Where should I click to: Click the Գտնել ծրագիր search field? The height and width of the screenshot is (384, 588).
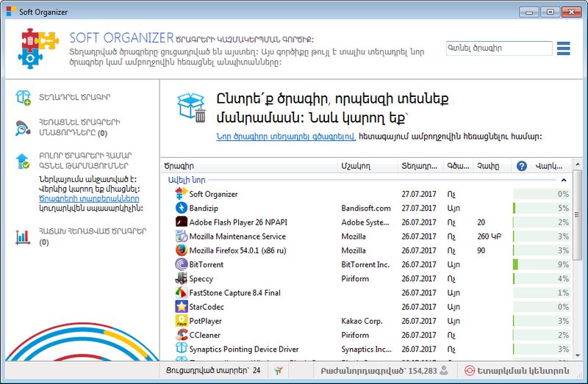point(499,48)
